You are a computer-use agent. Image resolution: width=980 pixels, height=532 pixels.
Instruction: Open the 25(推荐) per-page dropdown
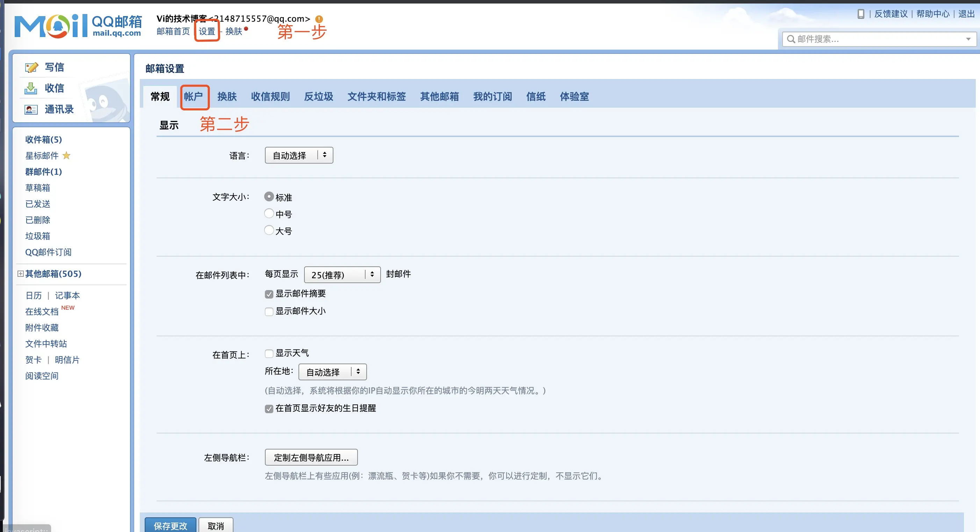pos(342,275)
